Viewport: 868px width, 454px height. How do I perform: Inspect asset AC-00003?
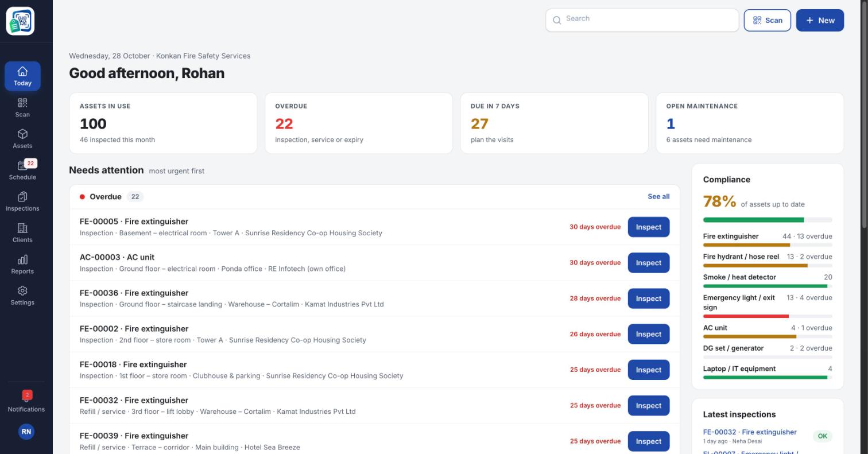649,263
